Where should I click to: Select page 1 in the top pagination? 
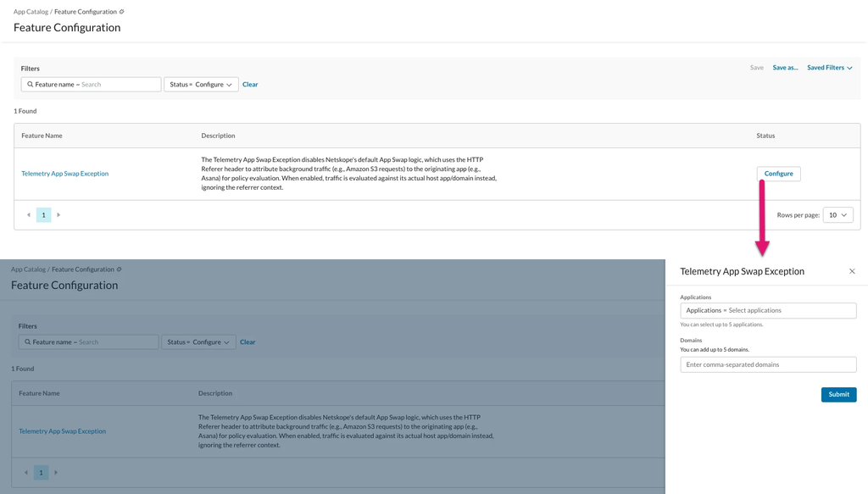coord(44,214)
